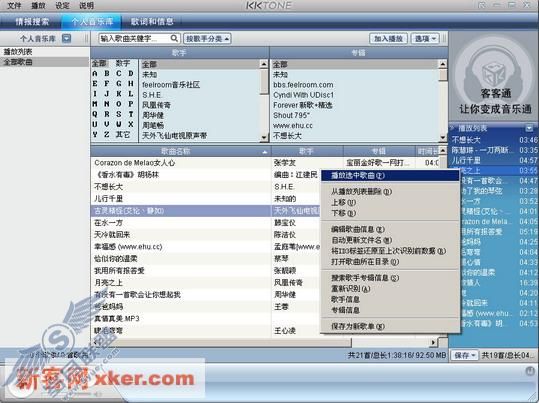Sort by 歌手 column header in song table
Screen dimensions: 539x403
(307, 151)
